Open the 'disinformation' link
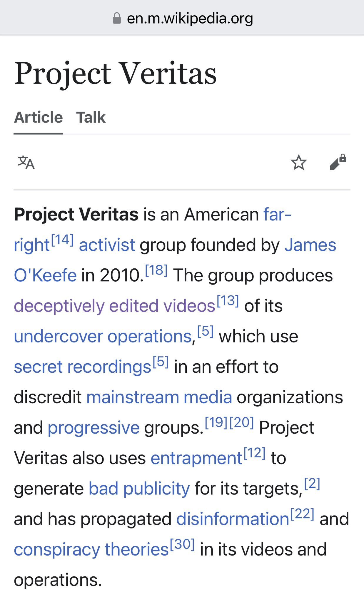 pyautogui.click(x=233, y=519)
